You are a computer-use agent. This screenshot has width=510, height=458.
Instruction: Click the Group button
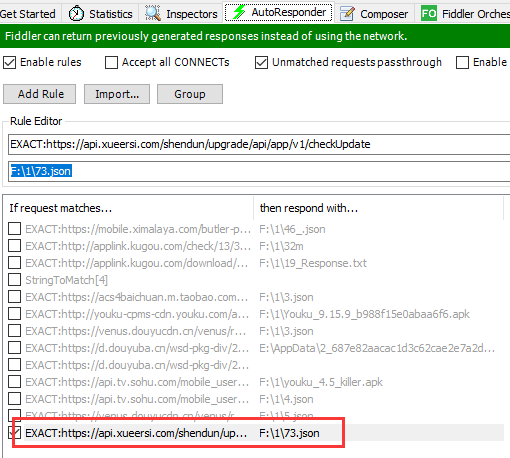[x=190, y=94]
